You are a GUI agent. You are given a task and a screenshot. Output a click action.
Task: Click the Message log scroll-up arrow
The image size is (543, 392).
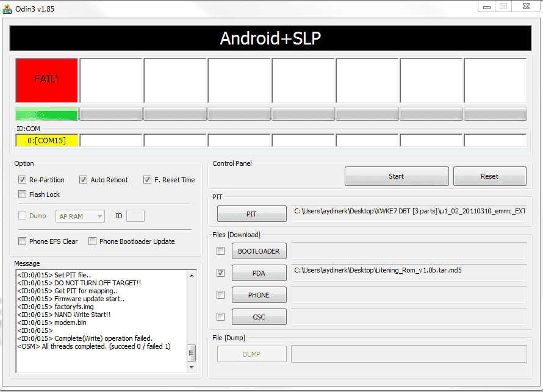pyautogui.click(x=192, y=276)
